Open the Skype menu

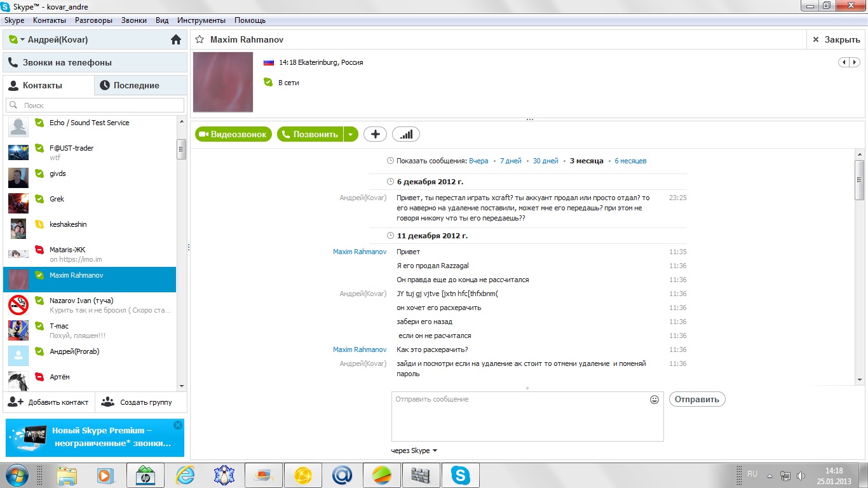15,20
